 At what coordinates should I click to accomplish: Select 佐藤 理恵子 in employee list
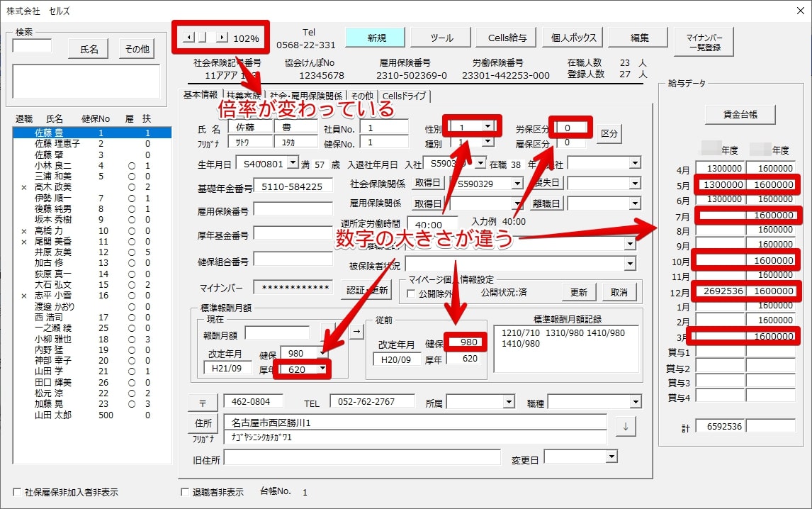point(91,144)
